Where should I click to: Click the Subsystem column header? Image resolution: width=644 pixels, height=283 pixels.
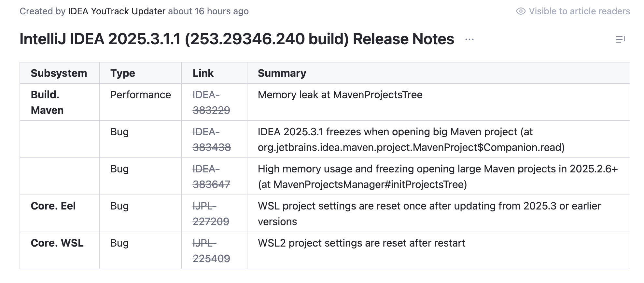point(59,73)
